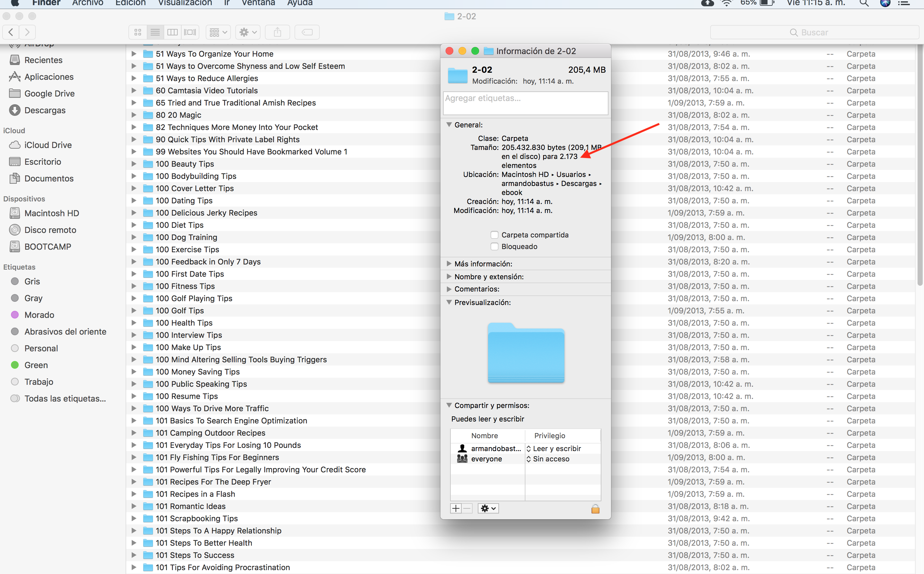
Task: Click the edit tags toolbar icon
Action: point(307,32)
